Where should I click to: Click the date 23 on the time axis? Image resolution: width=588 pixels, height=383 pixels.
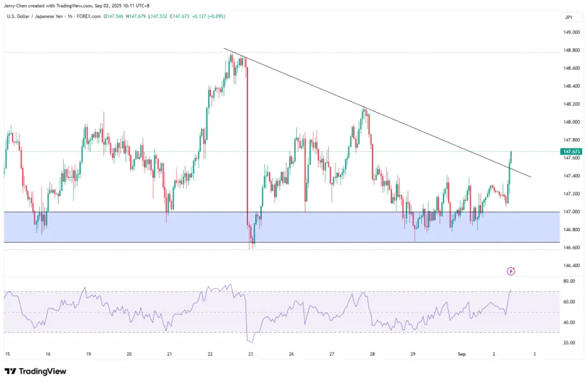tap(251, 354)
